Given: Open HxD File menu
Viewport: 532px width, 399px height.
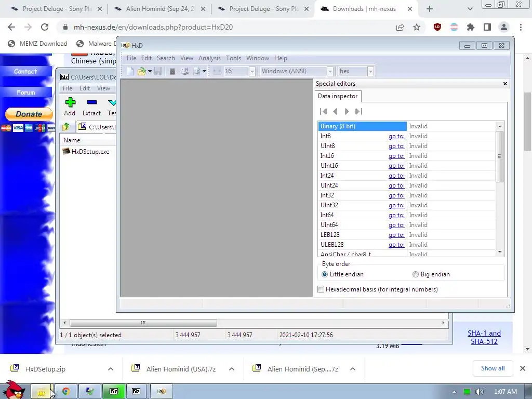Looking at the screenshot, I should tap(131, 58).
